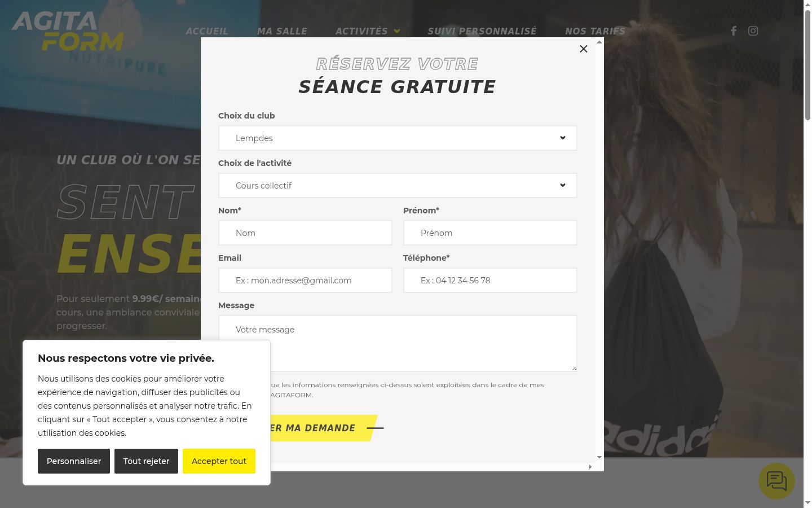Screen dimensions: 812x508
Task: Go to Accueil page
Action: click(207, 31)
